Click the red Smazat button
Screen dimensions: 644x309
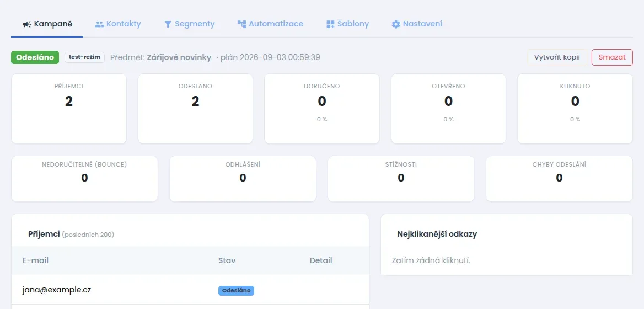click(612, 57)
